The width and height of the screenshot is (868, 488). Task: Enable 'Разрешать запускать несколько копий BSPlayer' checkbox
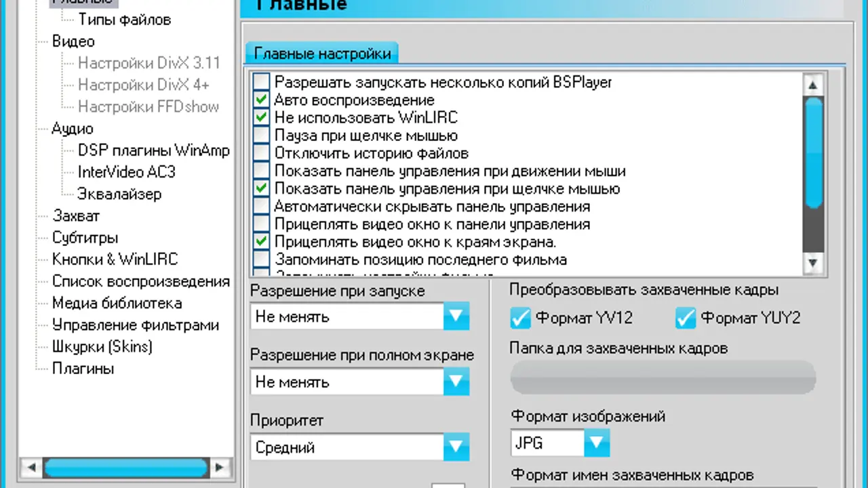coord(261,82)
